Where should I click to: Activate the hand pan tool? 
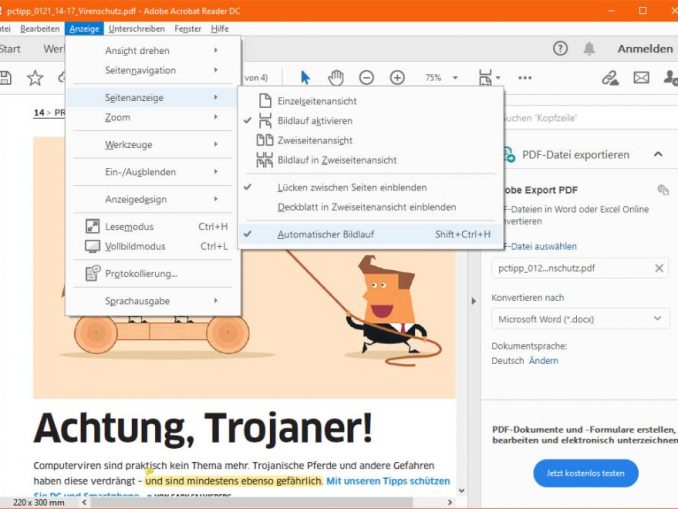coord(336,78)
